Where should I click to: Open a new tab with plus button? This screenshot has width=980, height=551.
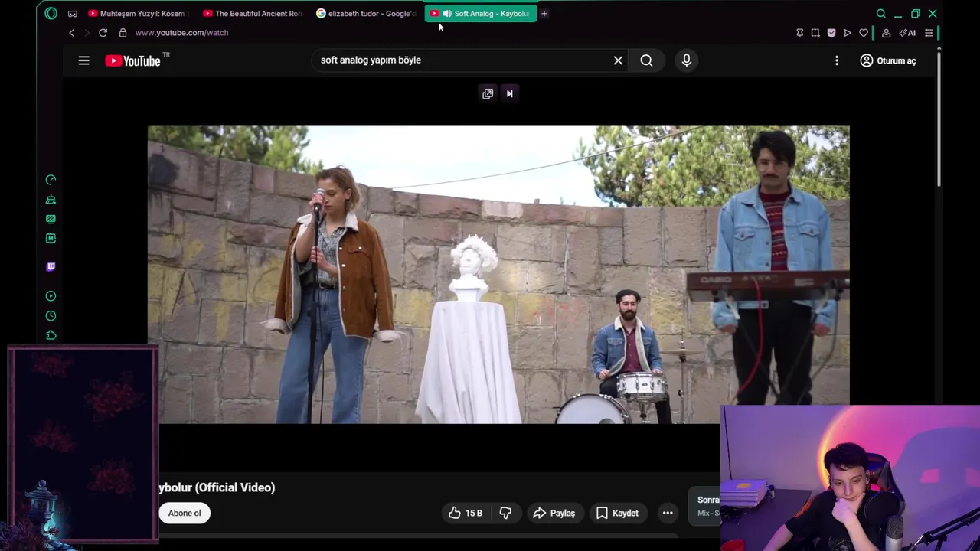pyautogui.click(x=544, y=14)
